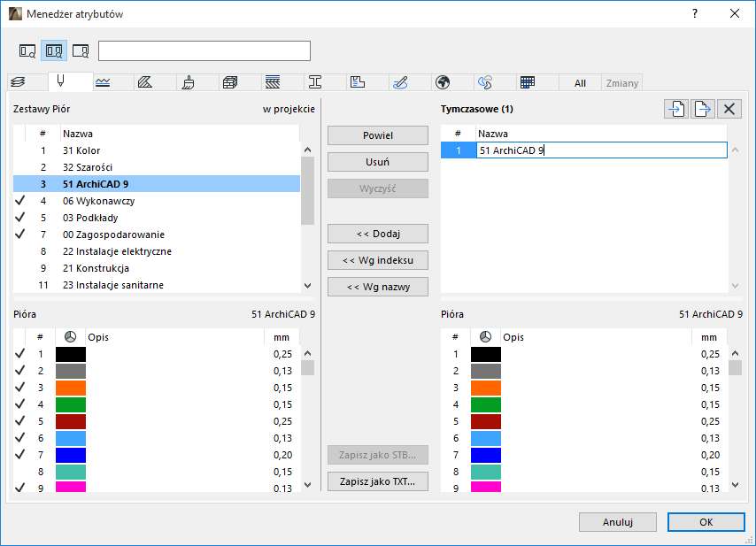Click down arrow of Zestawy Piór scrollbar
Image resolution: width=756 pixels, height=546 pixels.
coord(307,286)
